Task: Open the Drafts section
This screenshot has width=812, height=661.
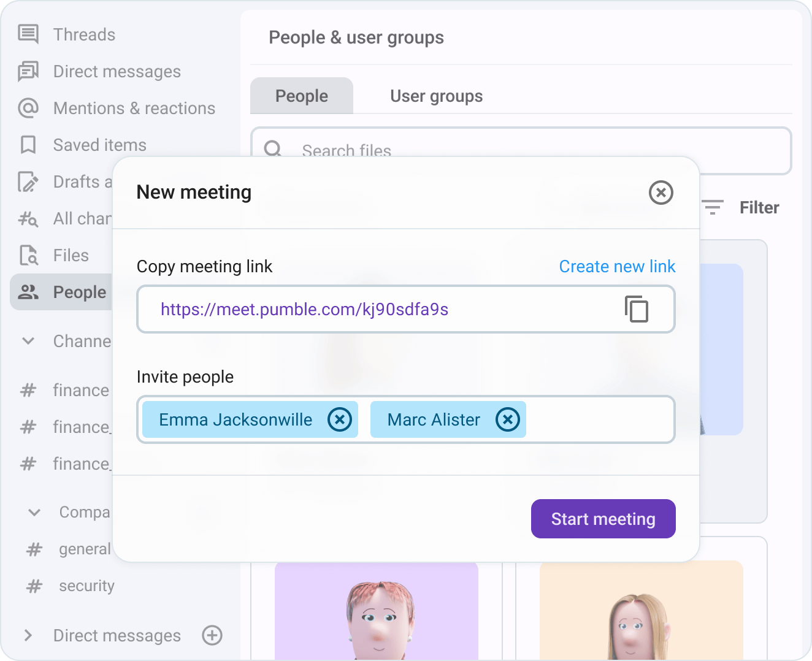Action: 80,181
